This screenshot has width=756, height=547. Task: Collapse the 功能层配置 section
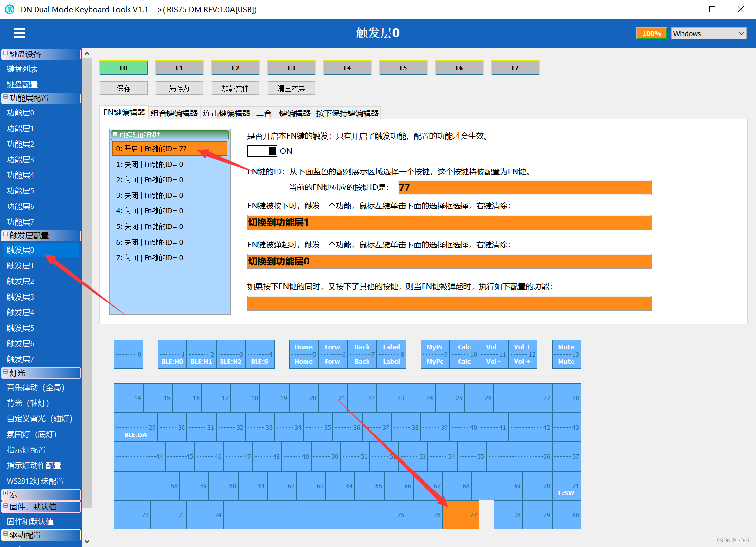pos(6,97)
